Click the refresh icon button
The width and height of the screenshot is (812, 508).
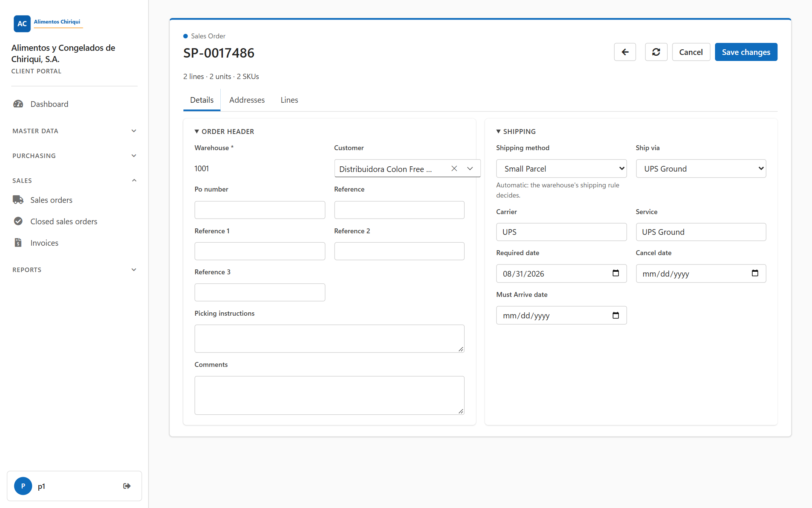click(x=656, y=52)
